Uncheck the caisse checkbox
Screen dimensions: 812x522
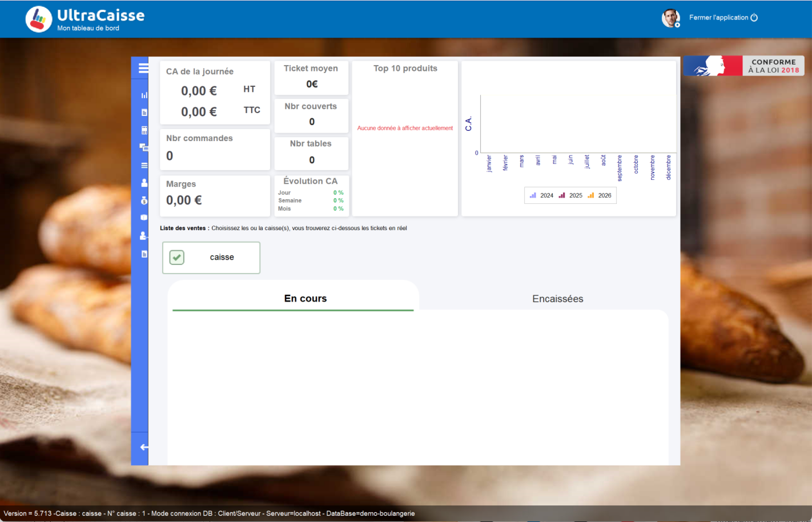pyautogui.click(x=176, y=257)
